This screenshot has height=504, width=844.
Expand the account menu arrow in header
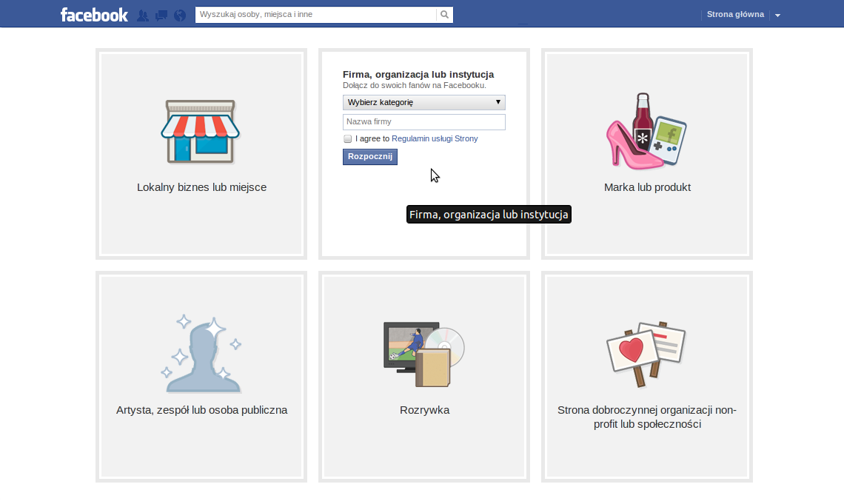click(x=778, y=15)
